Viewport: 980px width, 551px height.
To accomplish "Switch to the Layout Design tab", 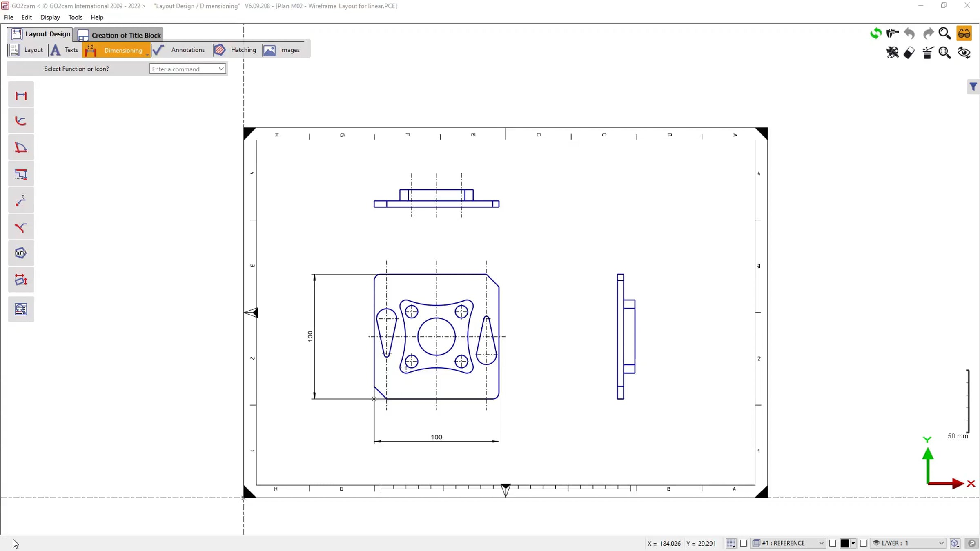I will [40, 34].
